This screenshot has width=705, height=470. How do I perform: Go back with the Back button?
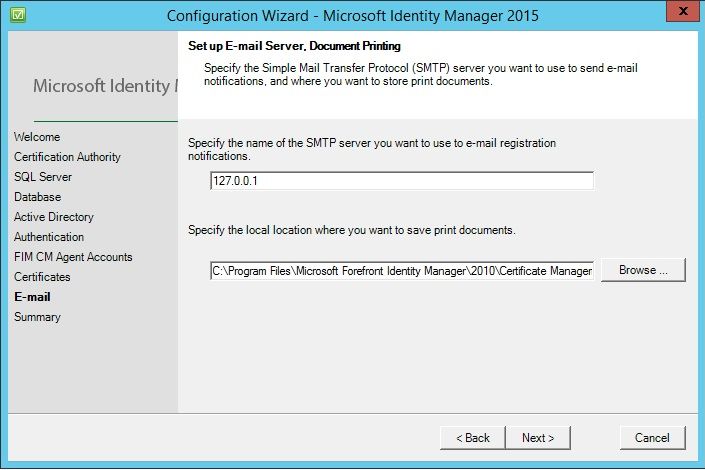(x=473, y=438)
